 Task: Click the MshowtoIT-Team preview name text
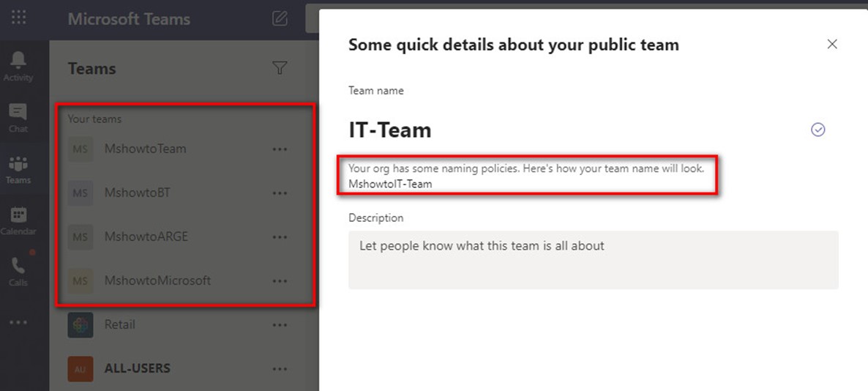[390, 184]
